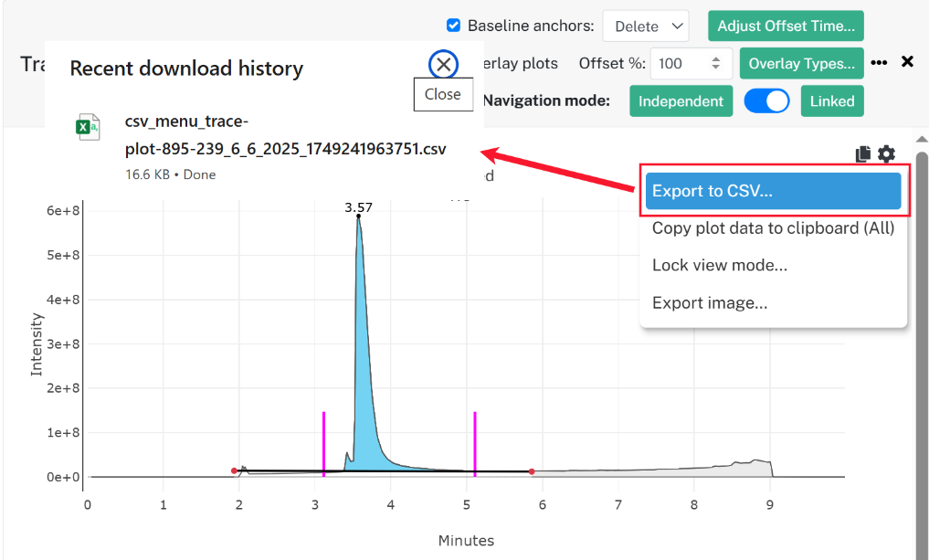Click the three-dots more options icon
The image size is (929, 560).
point(879,62)
